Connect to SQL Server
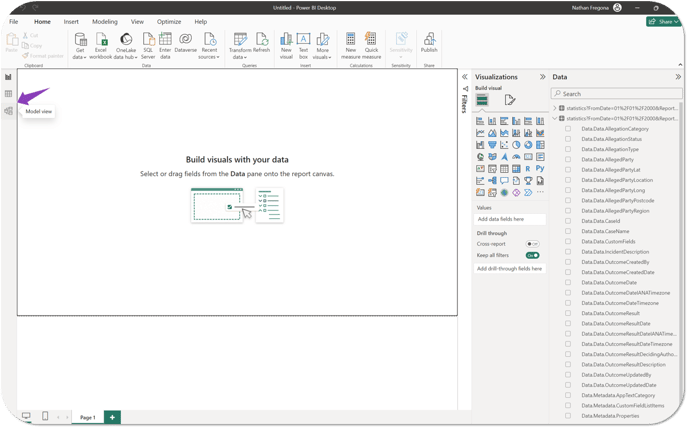Viewport: 688px width, 428px height. (148, 46)
